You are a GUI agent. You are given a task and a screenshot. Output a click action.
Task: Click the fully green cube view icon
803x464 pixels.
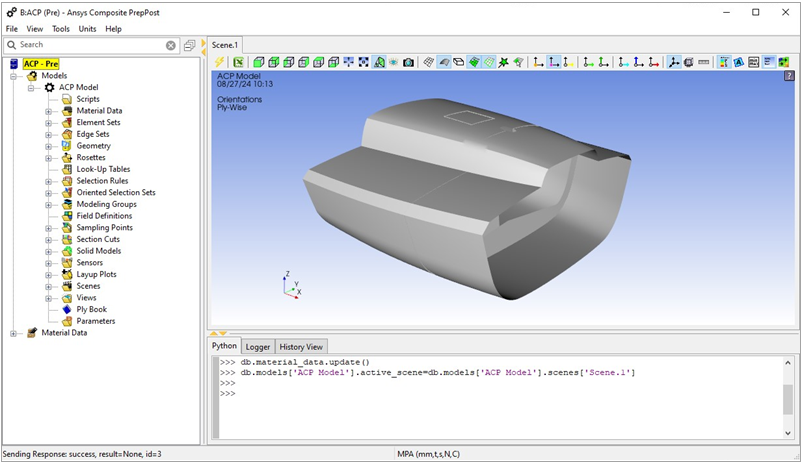pyautogui.click(x=259, y=62)
